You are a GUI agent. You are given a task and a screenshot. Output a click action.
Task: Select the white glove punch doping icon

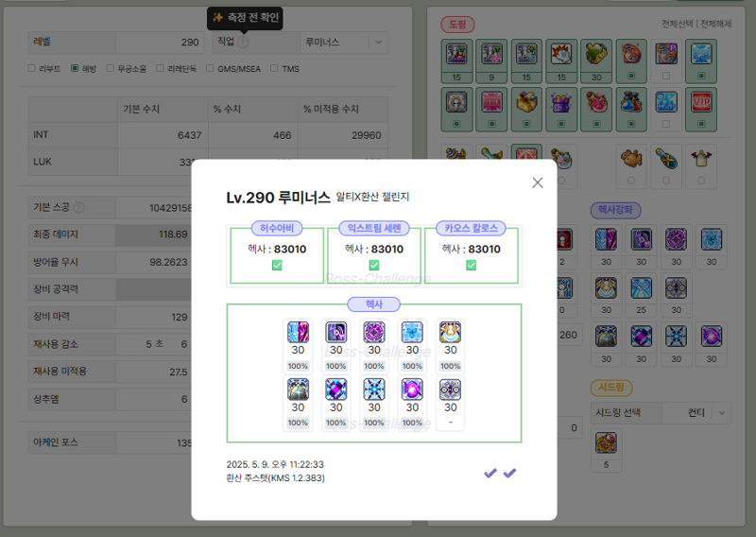(x=561, y=54)
